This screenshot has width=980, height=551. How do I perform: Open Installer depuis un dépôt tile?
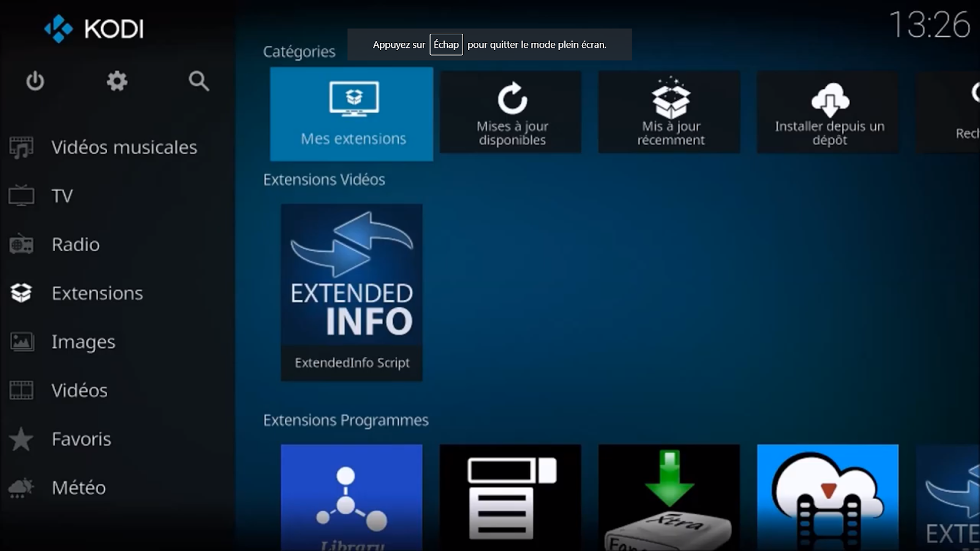pos(827,112)
